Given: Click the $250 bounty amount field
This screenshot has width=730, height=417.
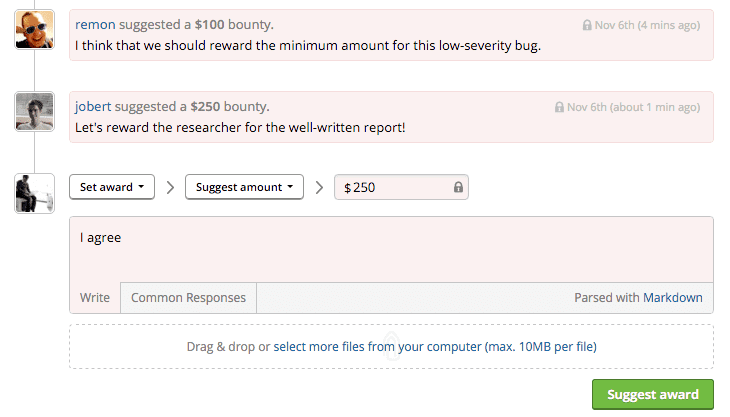Looking at the screenshot, I should point(394,187).
